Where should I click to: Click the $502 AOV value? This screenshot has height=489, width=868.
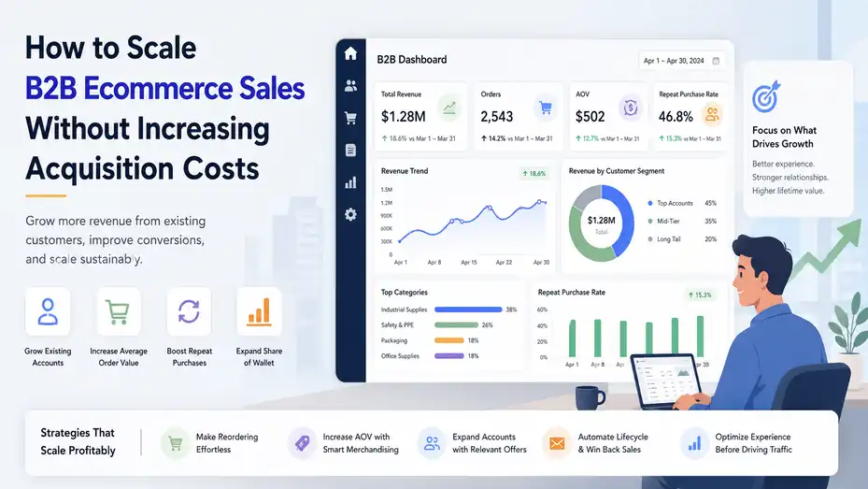pos(591,117)
